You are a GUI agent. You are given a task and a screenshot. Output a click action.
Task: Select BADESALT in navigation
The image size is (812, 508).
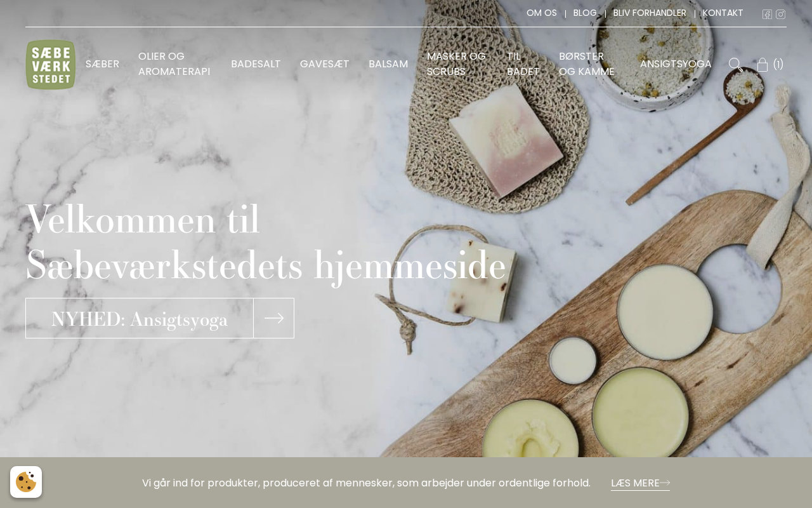[x=256, y=64]
